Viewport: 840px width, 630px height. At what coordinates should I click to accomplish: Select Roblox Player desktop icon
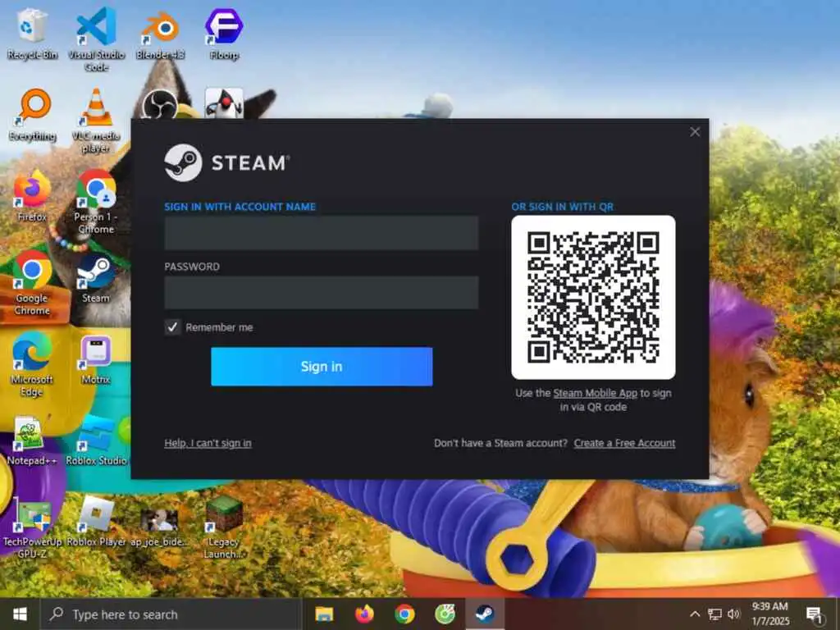click(97, 522)
